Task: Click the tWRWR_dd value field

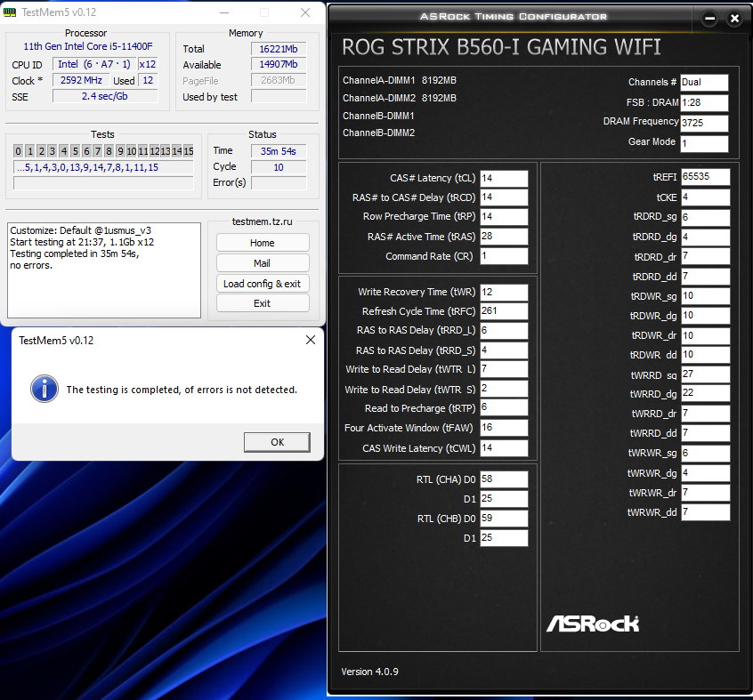Action: click(x=706, y=512)
